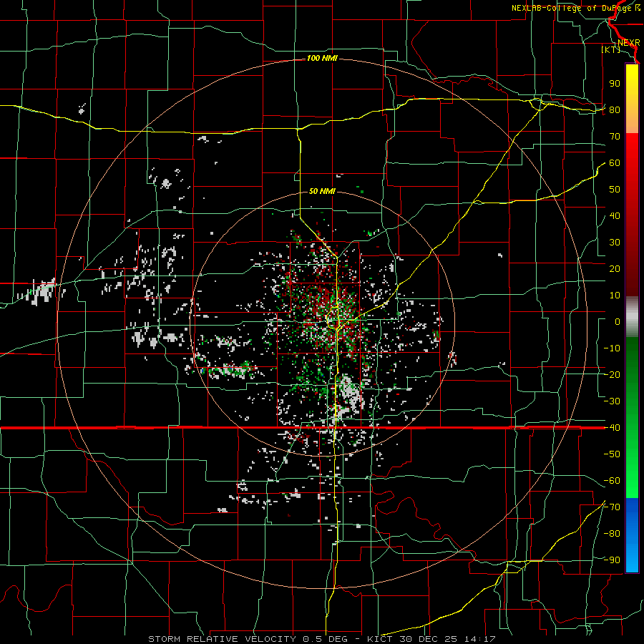The image size is (644, 644).
Task: Click the 100 NMI range ring label
Action: 323,59
